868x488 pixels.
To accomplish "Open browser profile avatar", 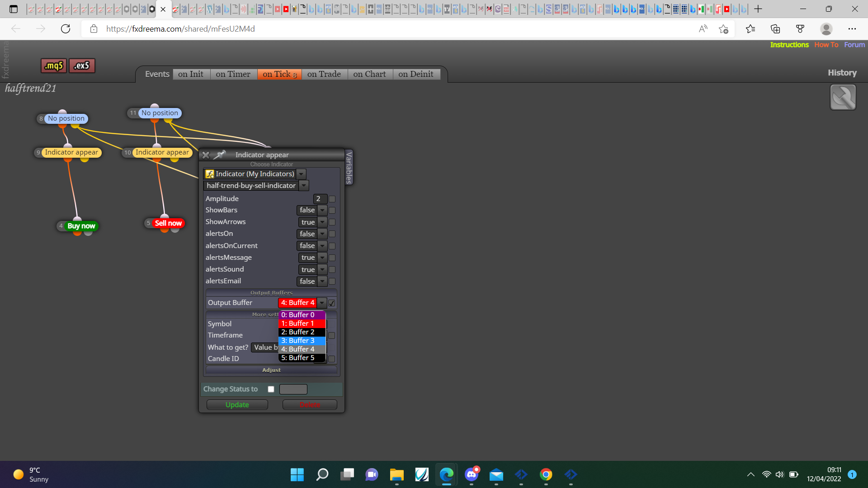I will point(826,29).
